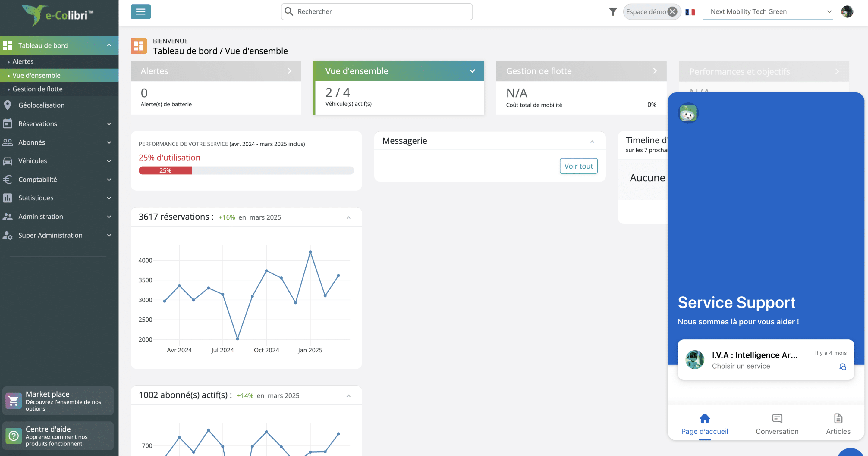Click the "Coût total de mobilité" label
The height and width of the screenshot is (456, 868).
pyautogui.click(x=534, y=105)
